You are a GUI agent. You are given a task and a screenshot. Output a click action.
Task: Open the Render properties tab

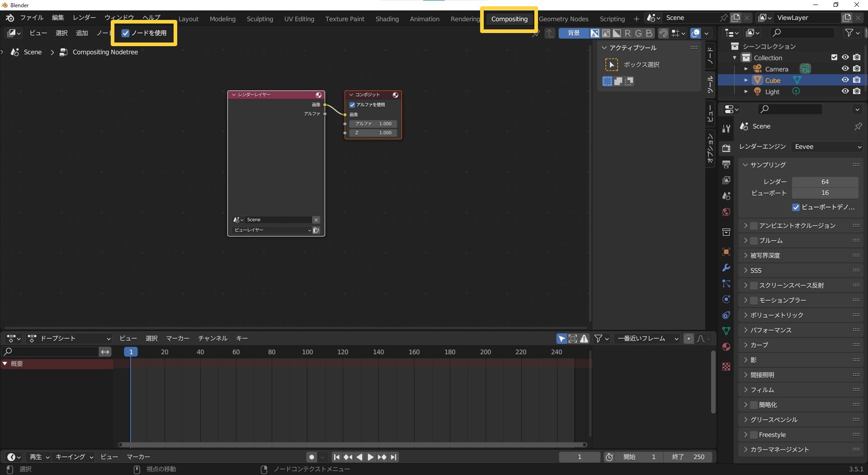tap(726, 147)
